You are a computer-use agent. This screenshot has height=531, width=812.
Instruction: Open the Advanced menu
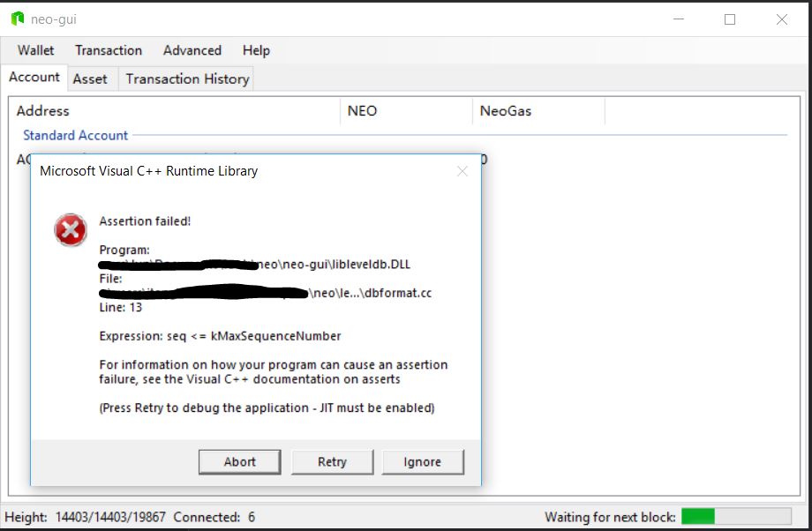point(192,50)
